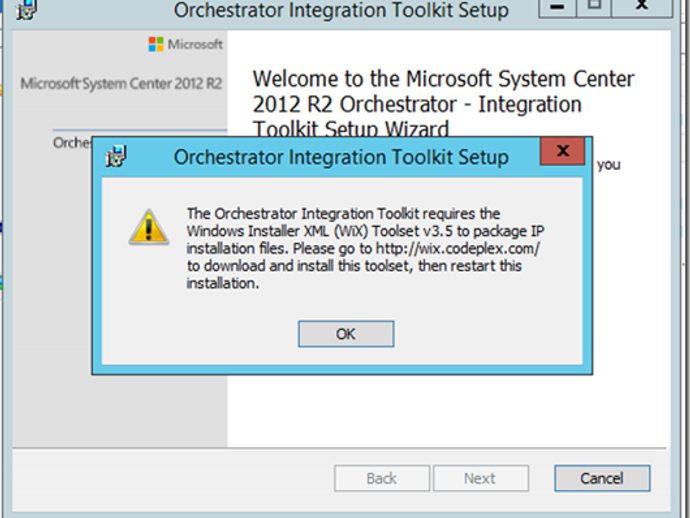The height and width of the screenshot is (518, 690).
Task: Click the http://wix.codeplex.com/ text in the warning message
Action: click(x=458, y=249)
